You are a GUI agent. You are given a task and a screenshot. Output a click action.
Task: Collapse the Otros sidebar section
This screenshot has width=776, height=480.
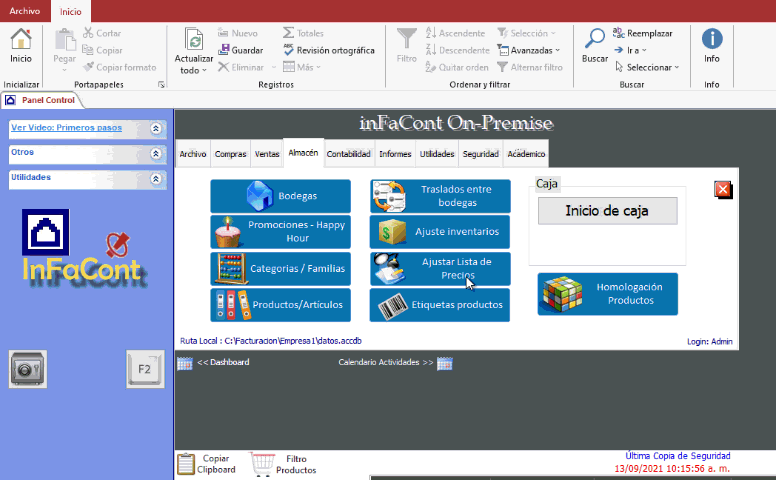[x=156, y=153]
